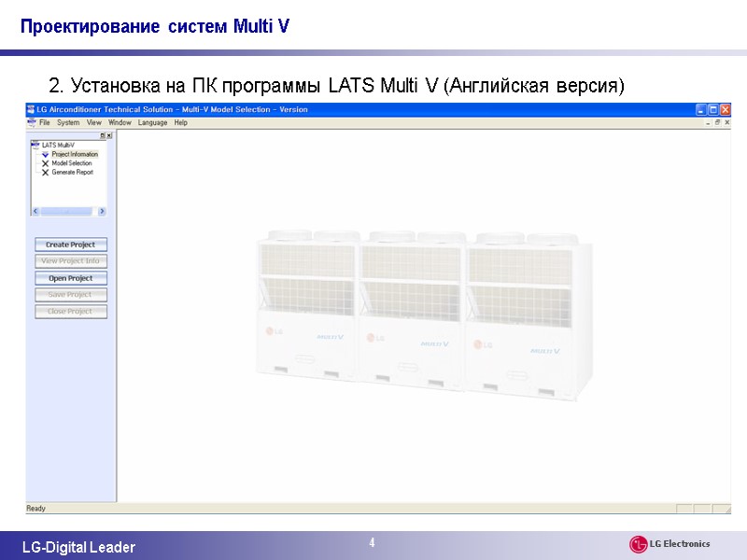This screenshot has height=560, width=747.
Task: Open the Language menu
Action: point(152,122)
